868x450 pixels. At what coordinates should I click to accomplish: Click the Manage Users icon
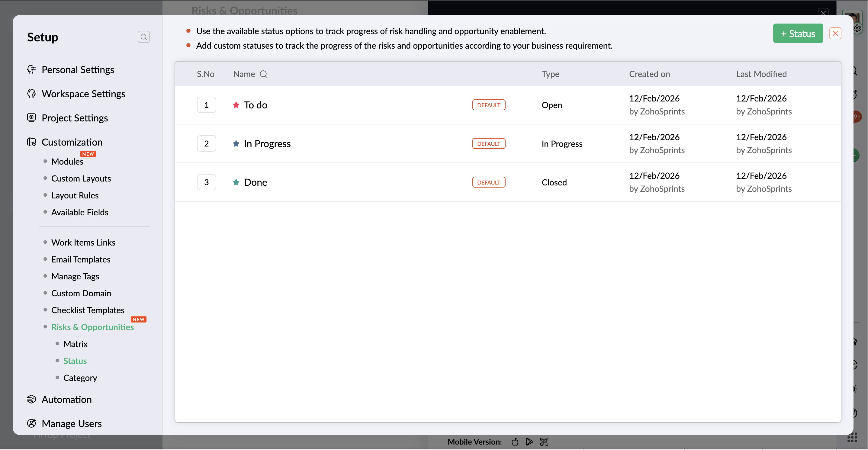(x=31, y=423)
